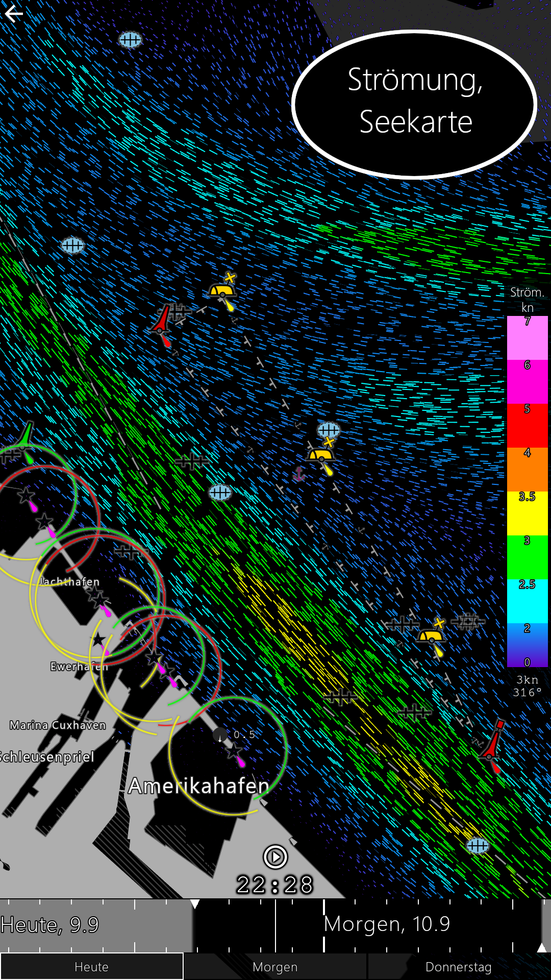551x980 pixels.
Task: Tap the magenta anchor symbol
Action: pos(299,474)
